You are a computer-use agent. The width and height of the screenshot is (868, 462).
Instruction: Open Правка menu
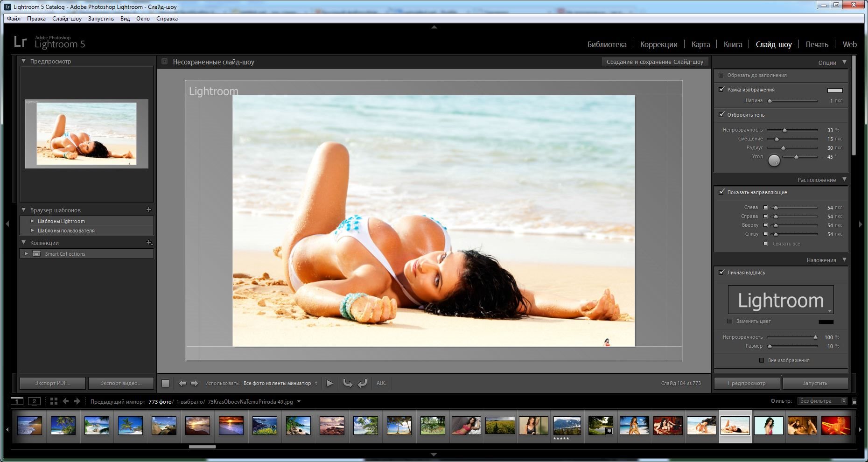pyautogui.click(x=36, y=19)
